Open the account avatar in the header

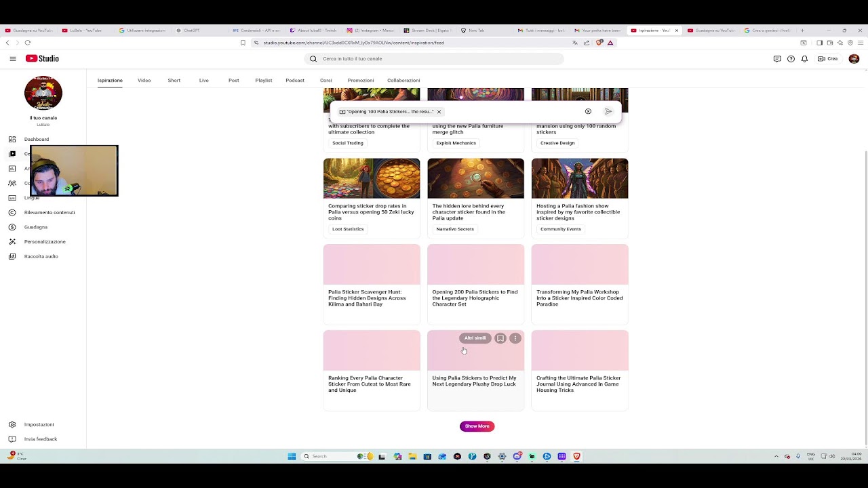854,59
